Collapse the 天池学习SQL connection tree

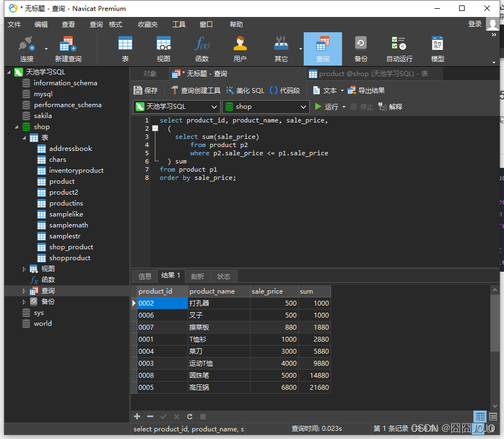[x=9, y=72]
